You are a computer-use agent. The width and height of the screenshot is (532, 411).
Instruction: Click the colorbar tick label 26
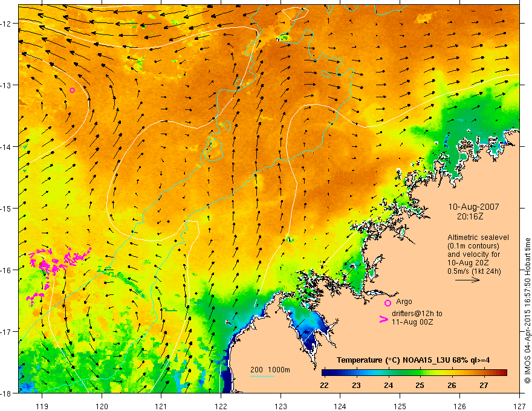pos(452,385)
